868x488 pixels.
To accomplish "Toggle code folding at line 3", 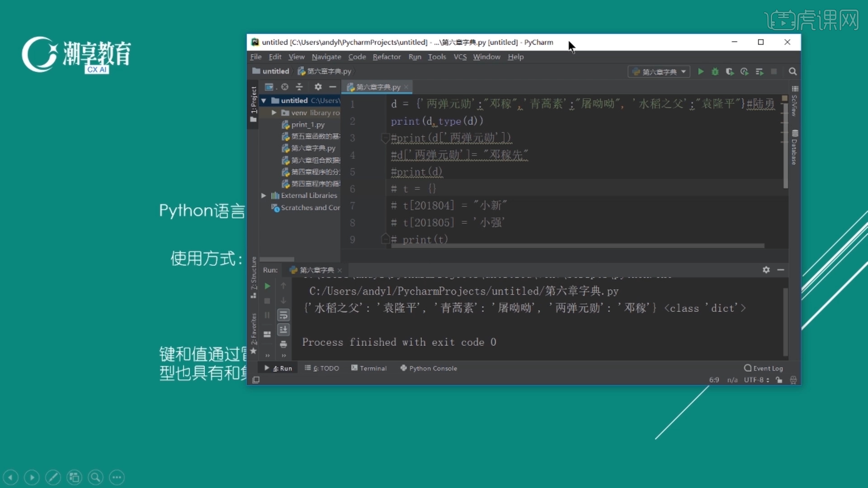I will coord(385,138).
